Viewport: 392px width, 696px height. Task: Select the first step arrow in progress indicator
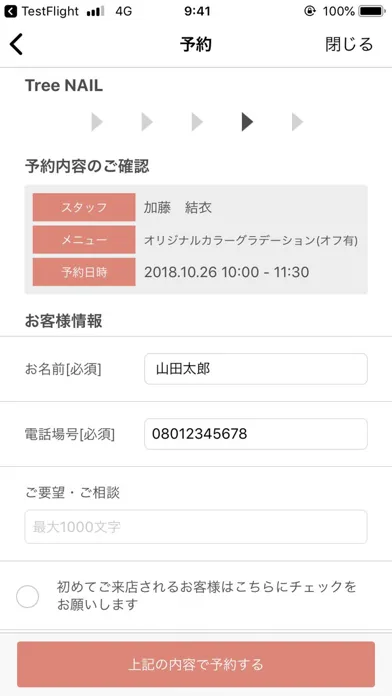pyautogui.click(x=97, y=122)
